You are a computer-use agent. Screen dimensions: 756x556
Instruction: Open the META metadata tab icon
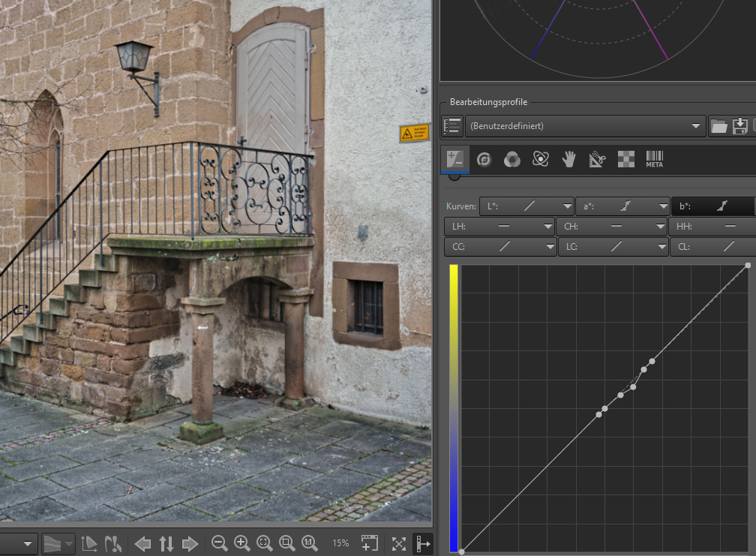tap(654, 159)
